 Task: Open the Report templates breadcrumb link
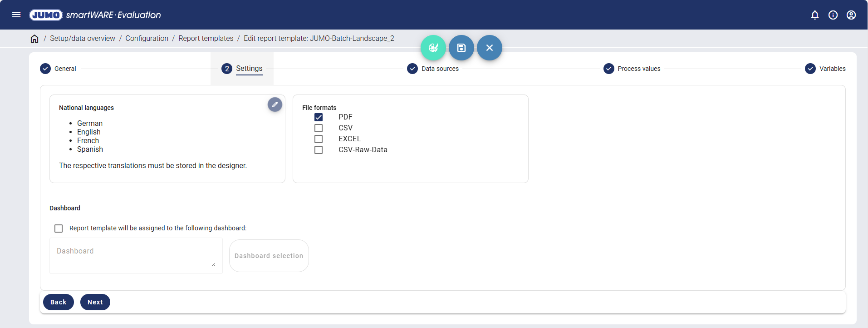206,39
